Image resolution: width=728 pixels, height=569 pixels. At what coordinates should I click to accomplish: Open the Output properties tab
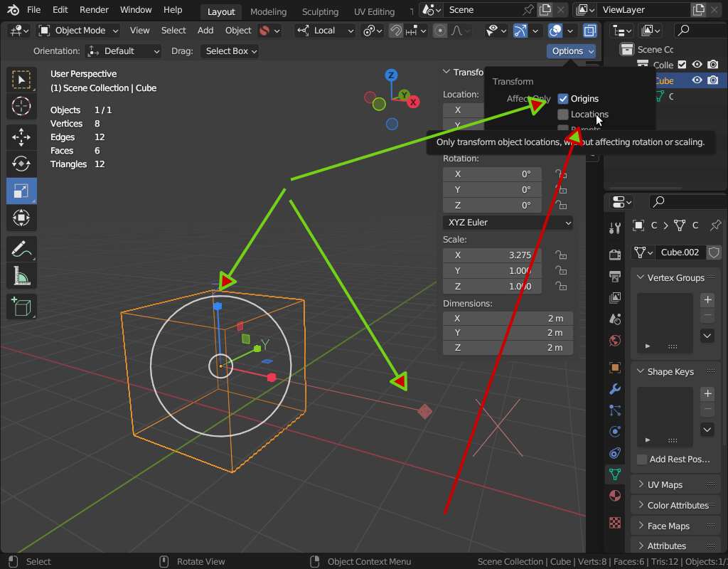tap(615, 277)
